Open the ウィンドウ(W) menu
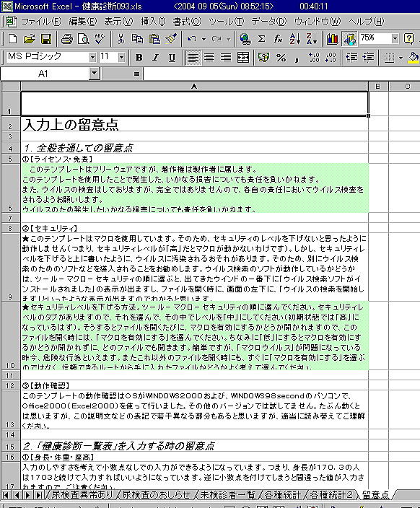Viewport: 420px width, 508px height. (x=318, y=22)
